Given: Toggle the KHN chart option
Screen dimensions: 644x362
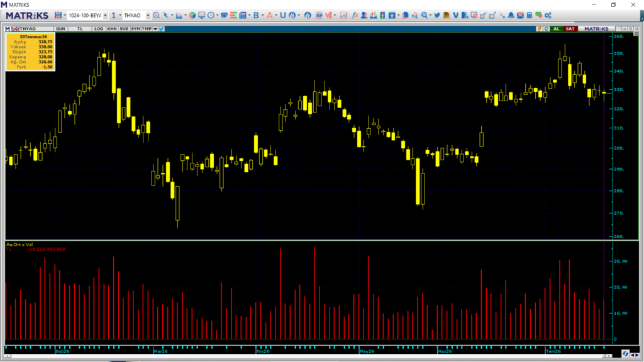Looking at the screenshot, I should (x=112, y=29).
